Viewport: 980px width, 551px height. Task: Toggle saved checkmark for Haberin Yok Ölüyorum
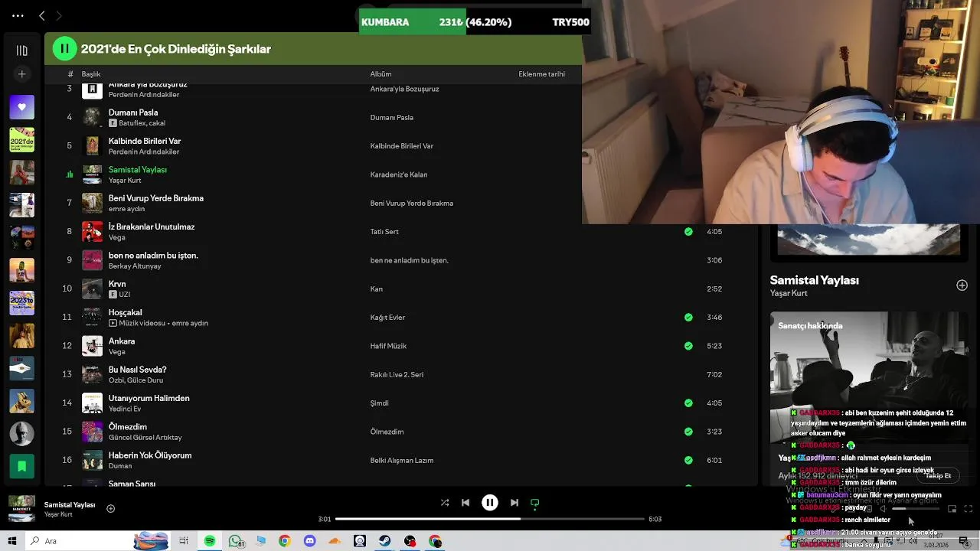point(688,460)
